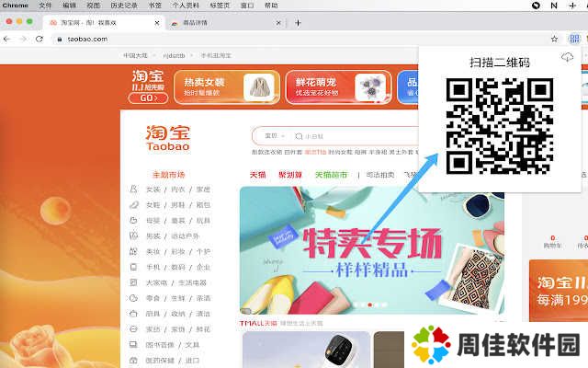Click the Taobao logo
The height and width of the screenshot is (368, 588).
[166, 138]
